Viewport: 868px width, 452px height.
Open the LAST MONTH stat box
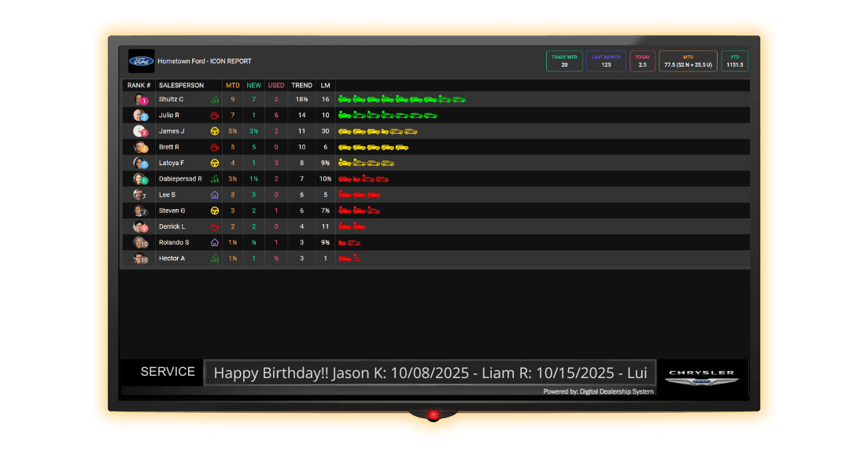point(606,61)
